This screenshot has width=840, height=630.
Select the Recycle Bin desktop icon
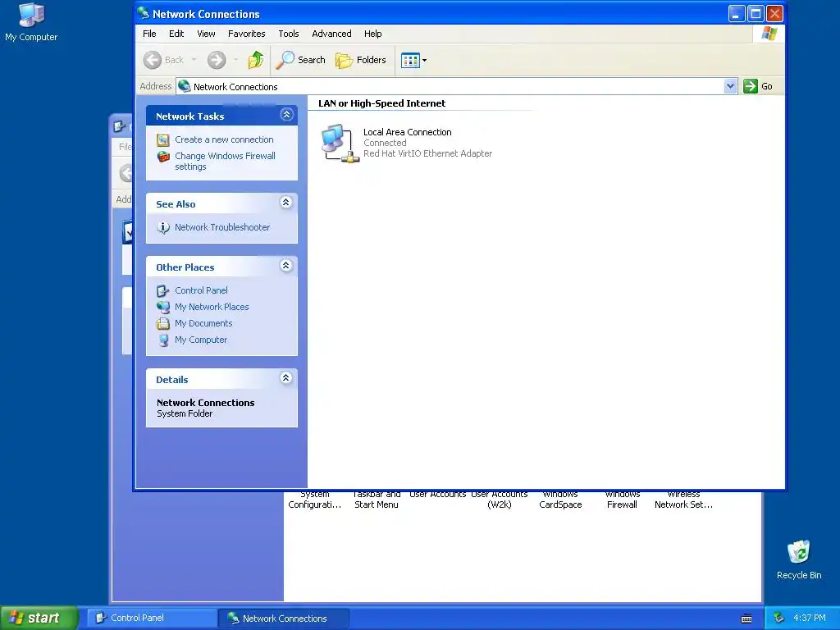[x=799, y=559]
